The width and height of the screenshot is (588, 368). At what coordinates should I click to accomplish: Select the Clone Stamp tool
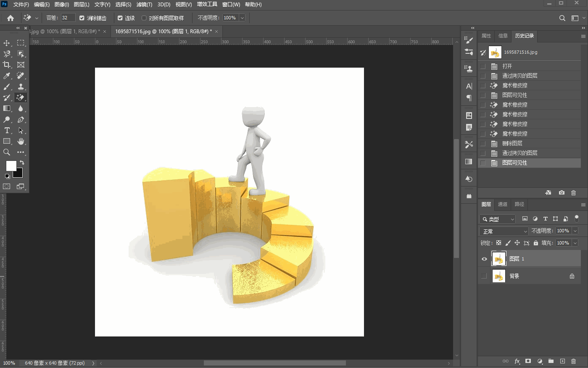point(21,87)
